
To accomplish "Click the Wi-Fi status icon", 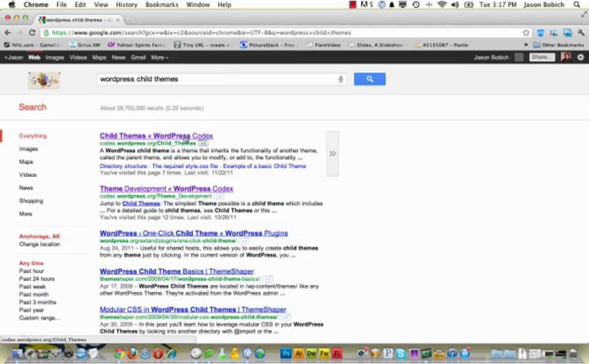I will pyautogui.click(x=442, y=5).
